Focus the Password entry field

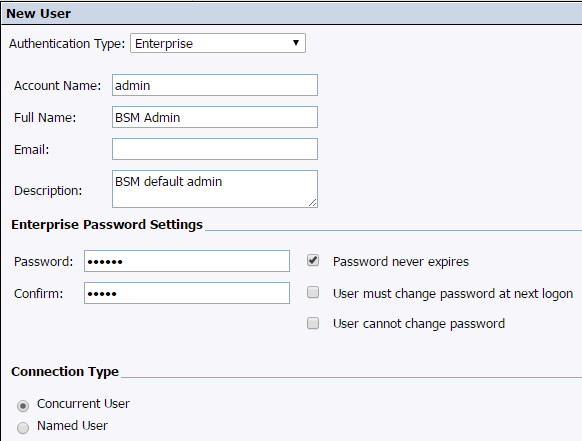click(x=187, y=261)
